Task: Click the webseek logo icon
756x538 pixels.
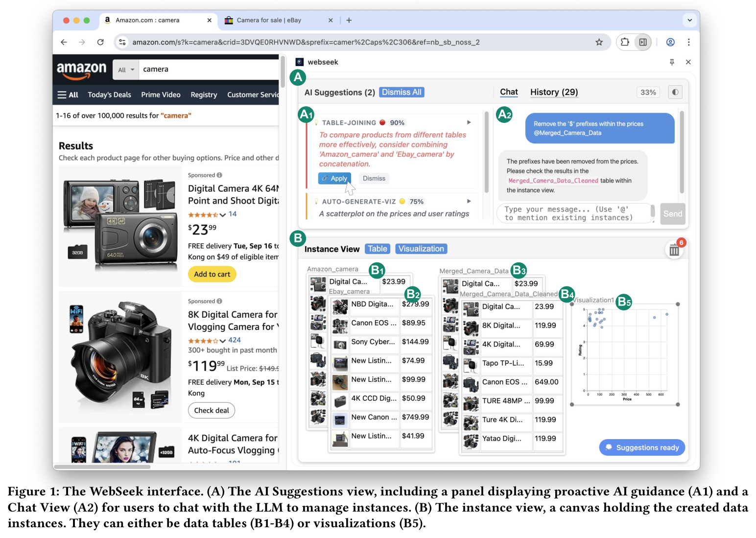Action: (299, 62)
